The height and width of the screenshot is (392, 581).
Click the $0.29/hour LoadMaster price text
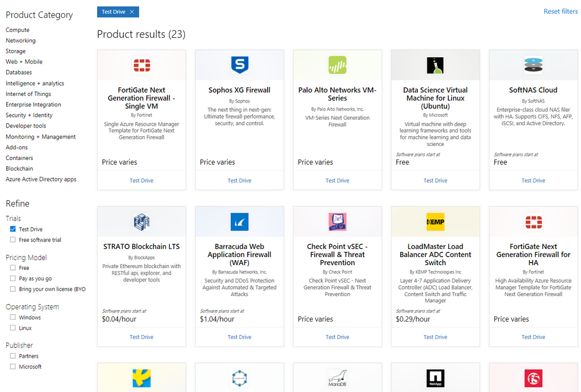(x=413, y=319)
